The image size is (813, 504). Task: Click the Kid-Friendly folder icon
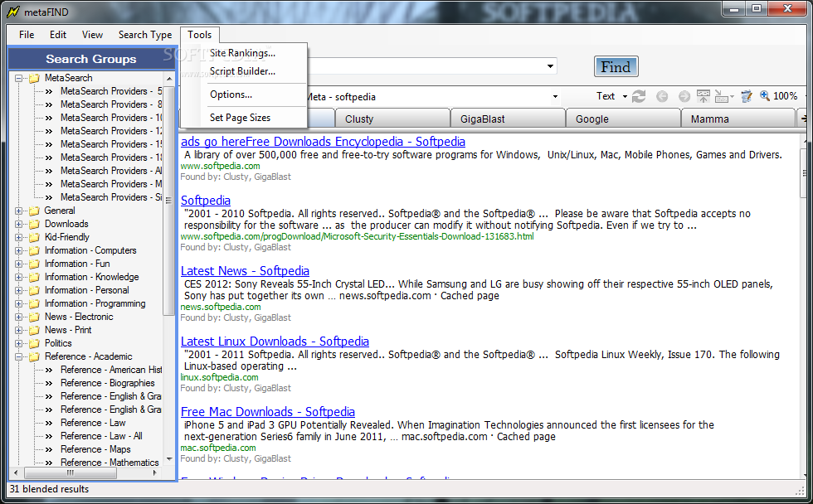[34, 237]
